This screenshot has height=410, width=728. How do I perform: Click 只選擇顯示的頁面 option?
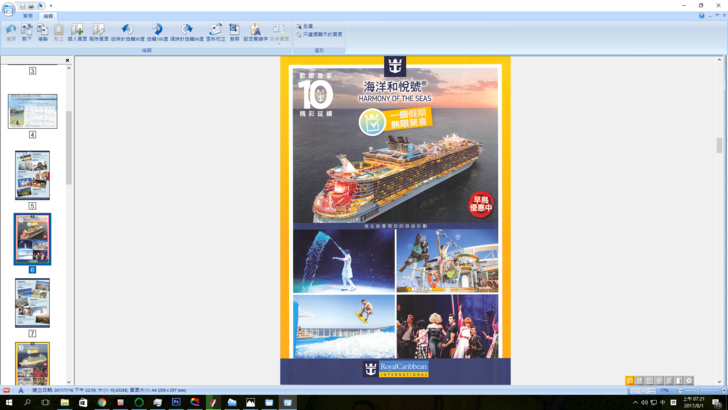click(320, 34)
